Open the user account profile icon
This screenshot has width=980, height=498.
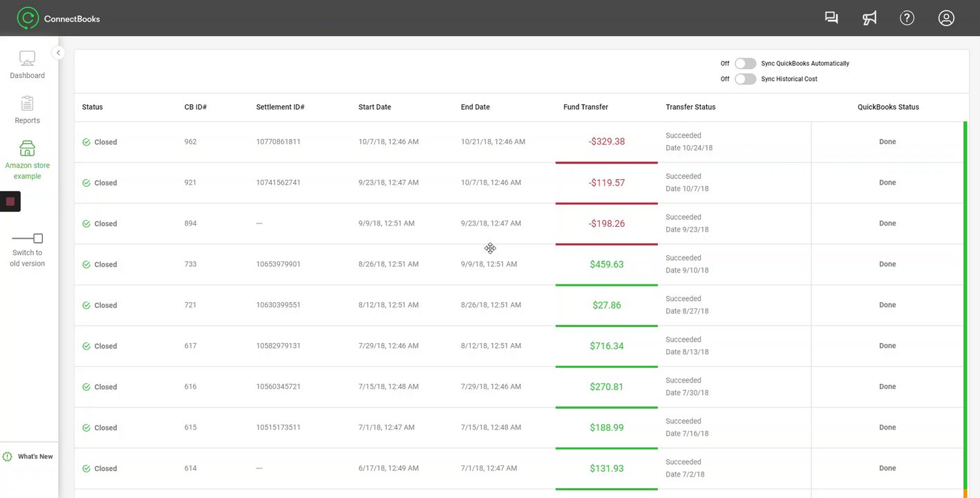pyautogui.click(x=946, y=18)
